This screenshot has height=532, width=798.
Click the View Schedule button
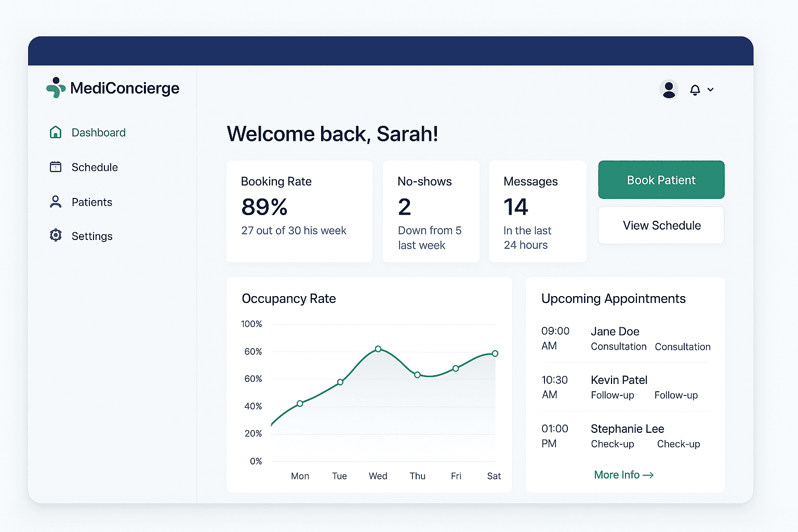(x=661, y=225)
